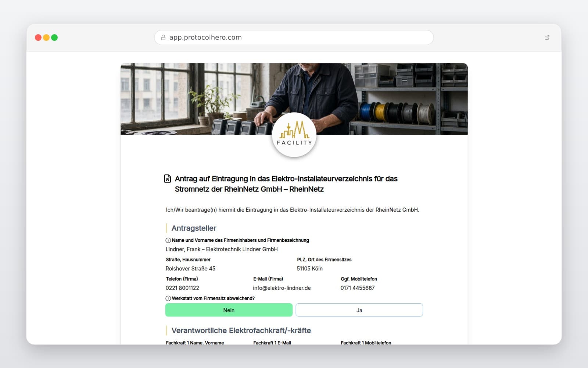The height and width of the screenshot is (368, 588).
Task: Click the Antragsteller section heading
Action: click(x=194, y=228)
